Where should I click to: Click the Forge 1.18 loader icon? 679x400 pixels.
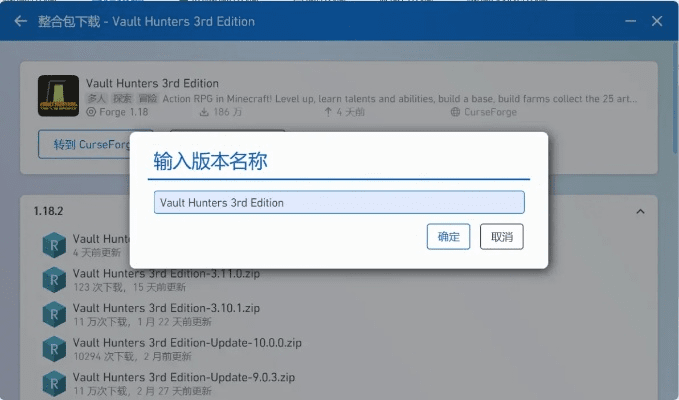tap(91, 112)
